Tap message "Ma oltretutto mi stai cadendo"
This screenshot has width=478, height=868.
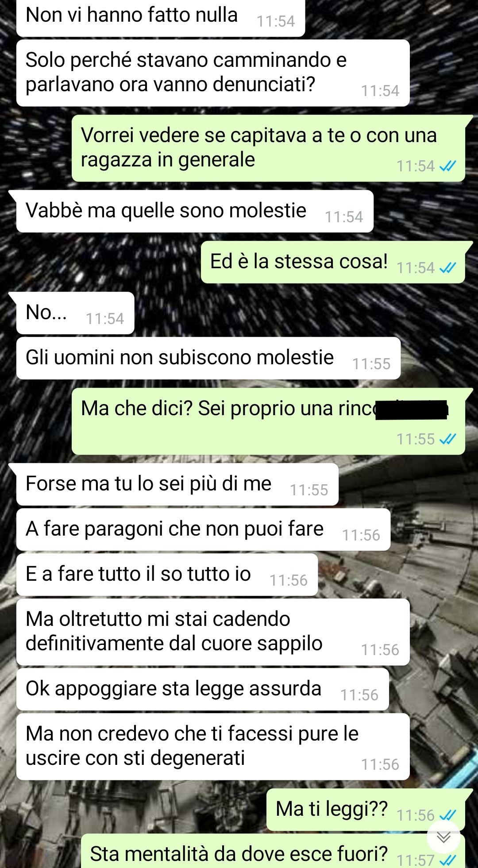pyautogui.click(x=213, y=632)
